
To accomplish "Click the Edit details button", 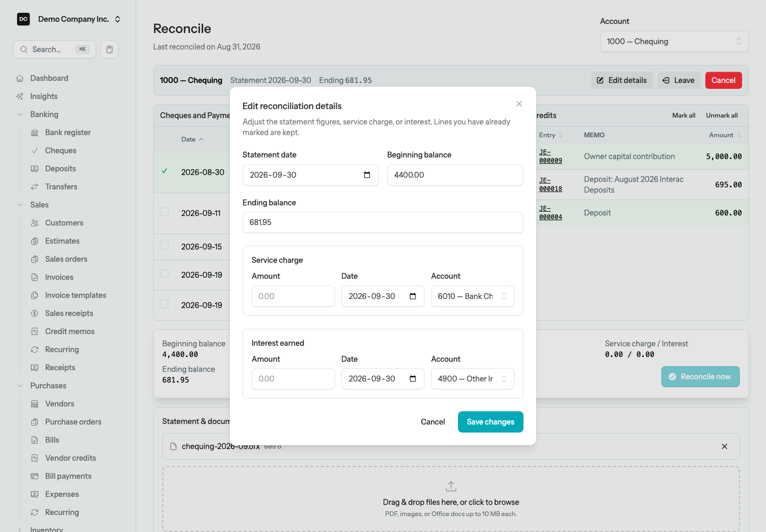I will coord(622,80).
